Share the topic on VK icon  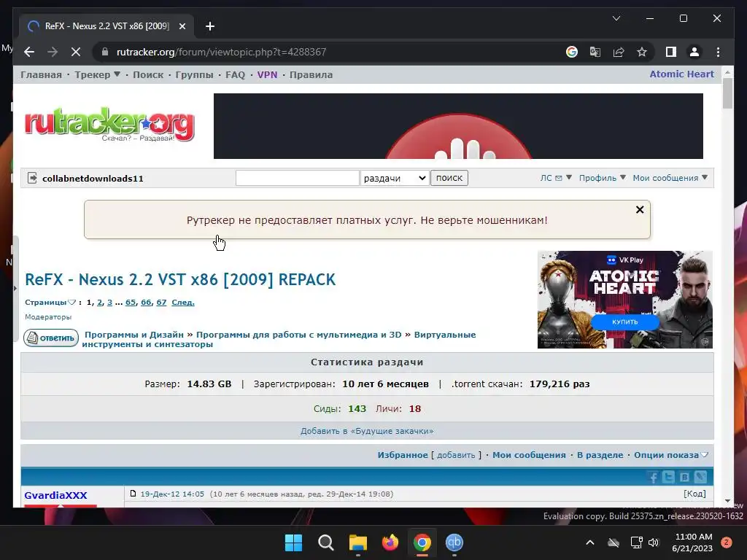coord(684,477)
